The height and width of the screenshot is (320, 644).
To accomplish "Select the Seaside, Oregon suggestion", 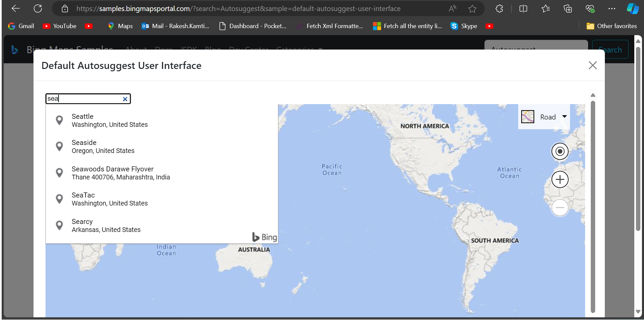I will point(103,146).
